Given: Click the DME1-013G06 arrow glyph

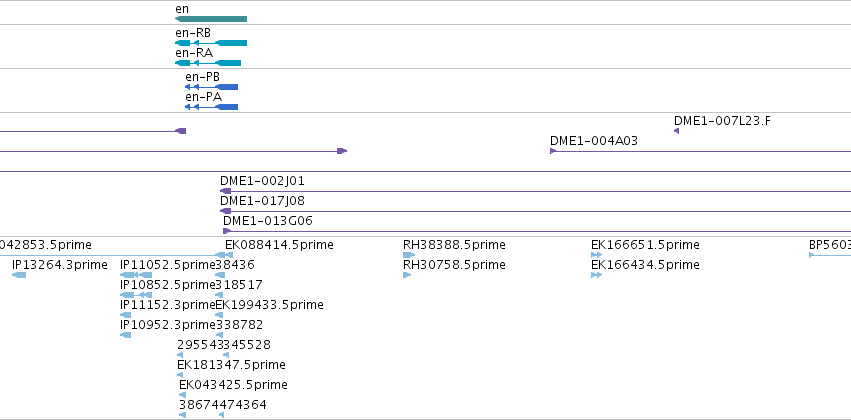Looking at the screenshot, I should click(x=227, y=231).
